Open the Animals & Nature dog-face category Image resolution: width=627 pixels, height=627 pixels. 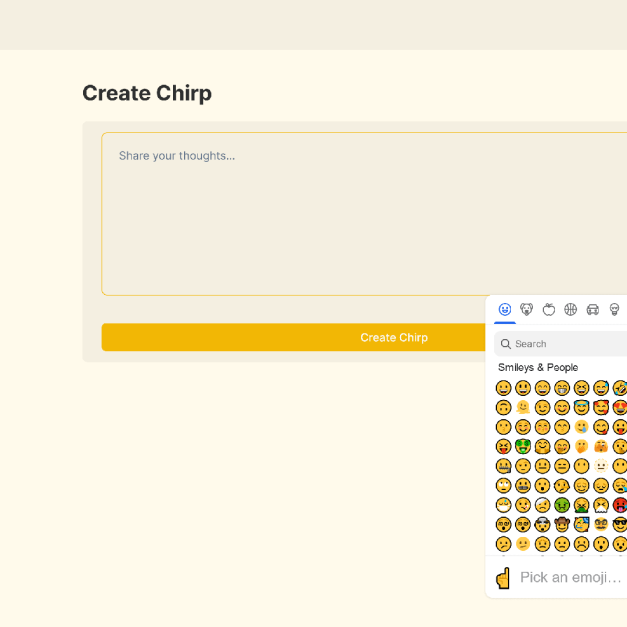[x=527, y=310]
